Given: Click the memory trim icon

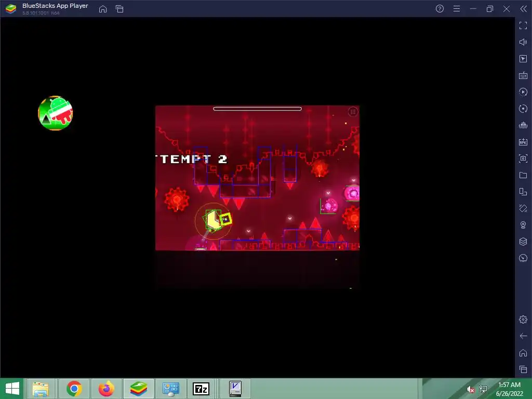Looking at the screenshot, I should [523, 125].
